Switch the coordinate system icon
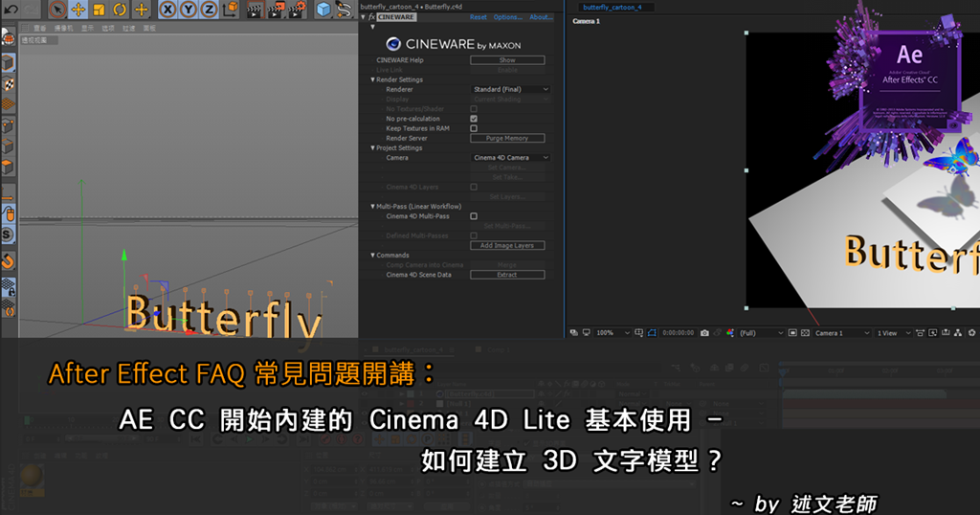The height and width of the screenshot is (515, 980). coord(231,9)
